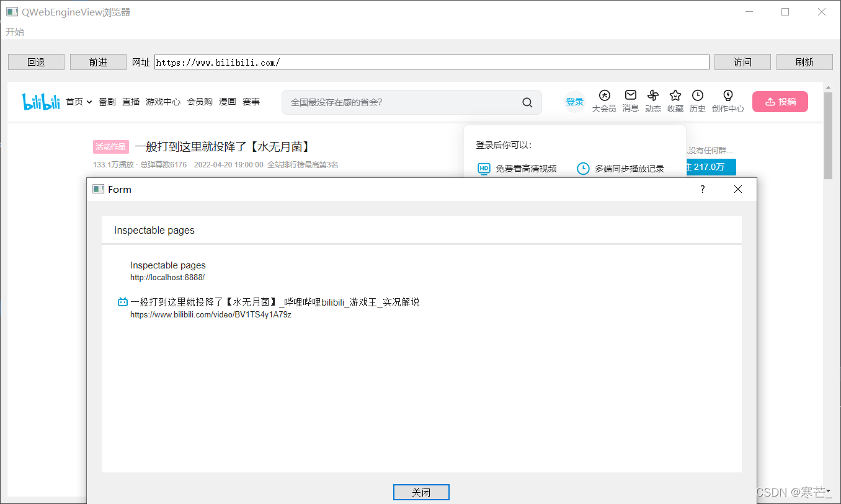
Task: Close the Form dialog with X
Action: click(738, 190)
